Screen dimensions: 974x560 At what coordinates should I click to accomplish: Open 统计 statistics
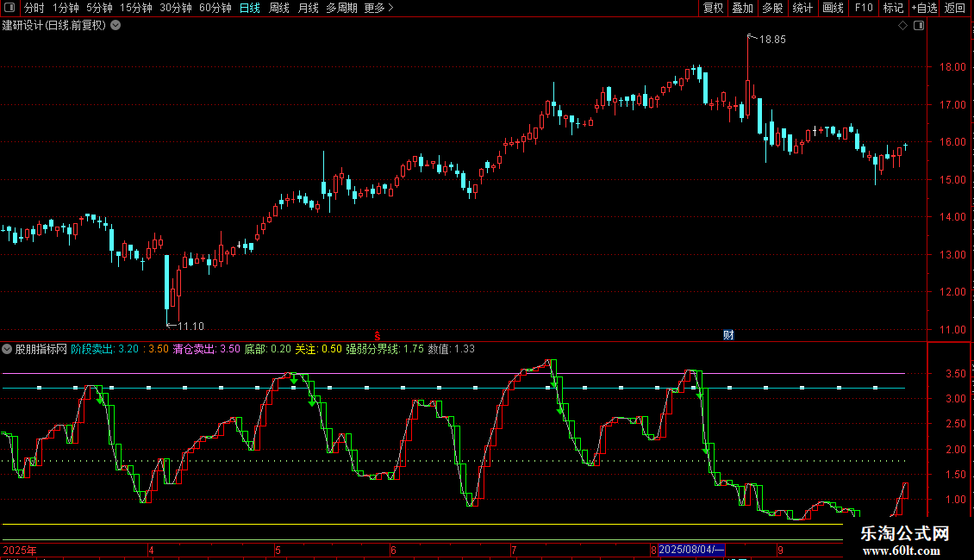click(x=802, y=8)
